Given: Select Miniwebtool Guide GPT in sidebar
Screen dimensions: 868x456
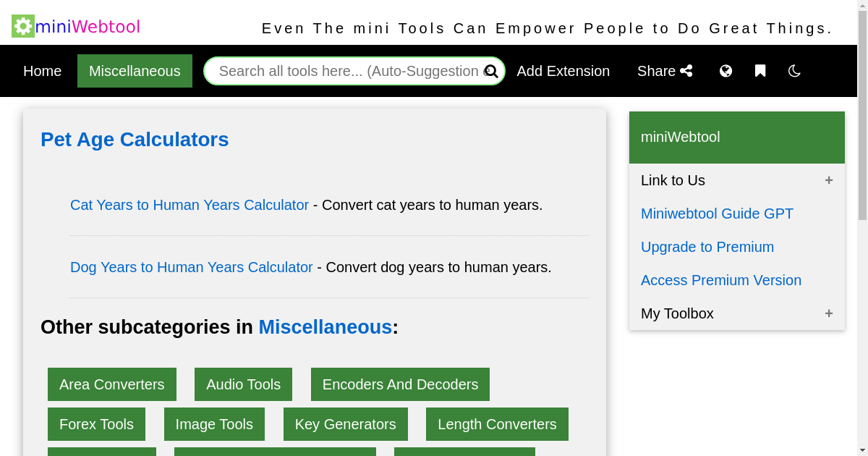Looking at the screenshot, I should (717, 214).
